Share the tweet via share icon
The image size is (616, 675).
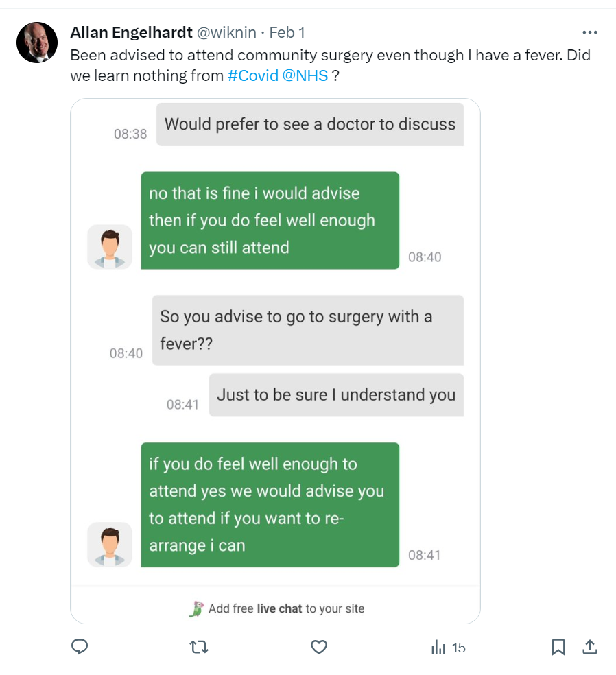click(589, 647)
